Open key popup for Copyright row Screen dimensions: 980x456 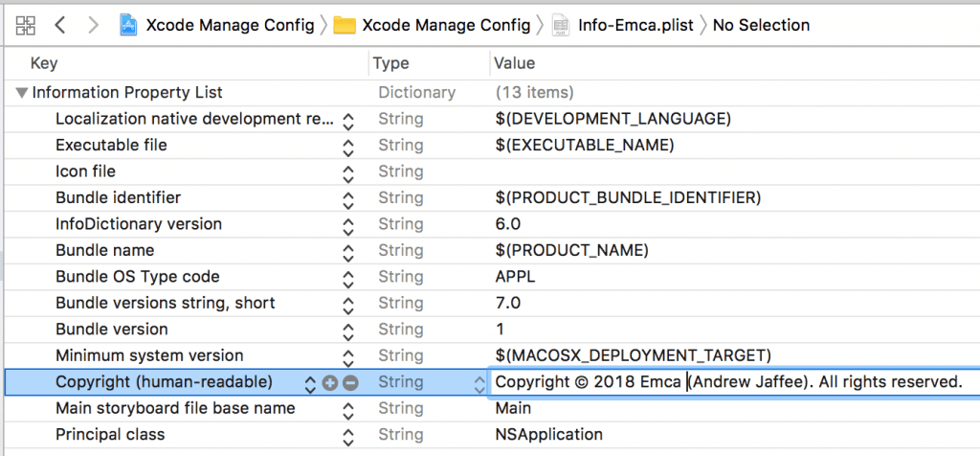point(310,382)
